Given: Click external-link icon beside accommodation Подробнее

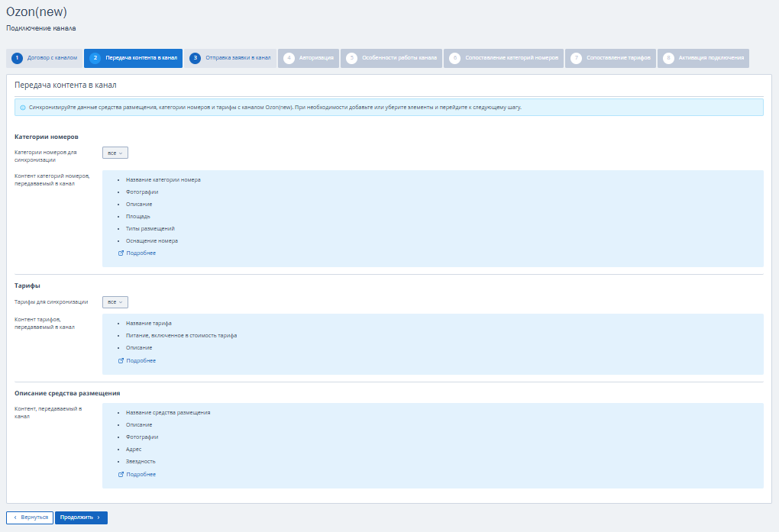Looking at the screenshot, I should click(121, 475).
